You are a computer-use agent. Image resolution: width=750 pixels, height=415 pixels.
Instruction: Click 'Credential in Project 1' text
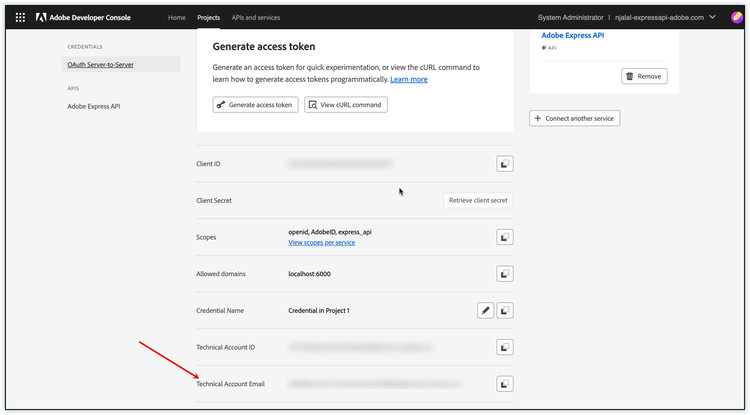(x=319, y=311)
